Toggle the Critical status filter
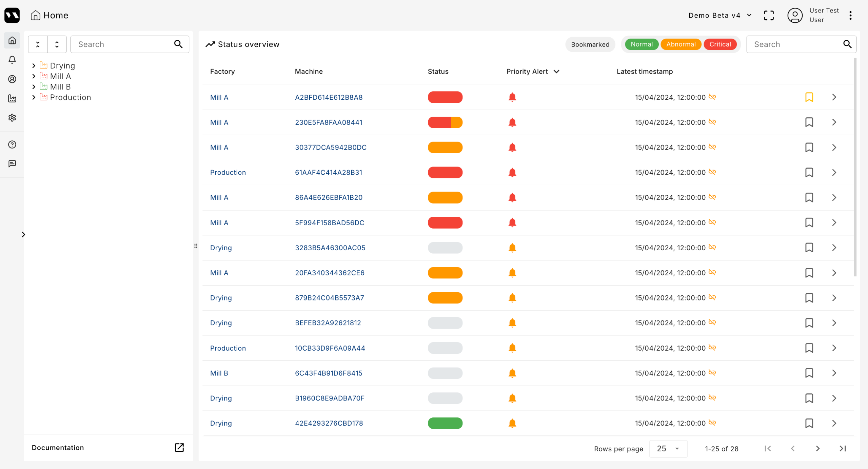This screenshot has height=469, width=868. tap(720, 44)
